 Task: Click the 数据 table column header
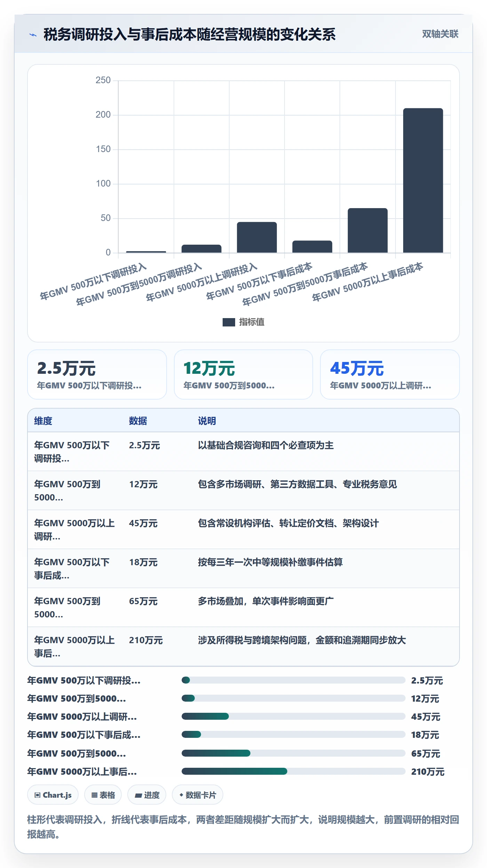(138, 421)
